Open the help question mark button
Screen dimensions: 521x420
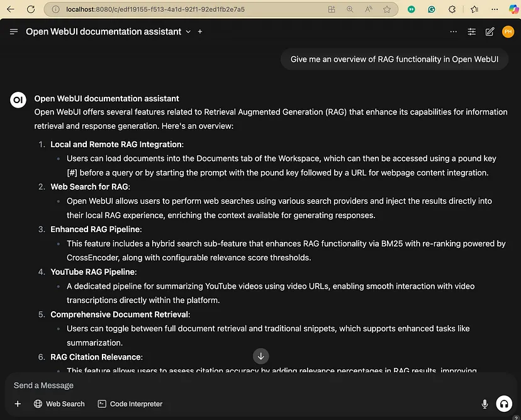(x=516, y=418)
